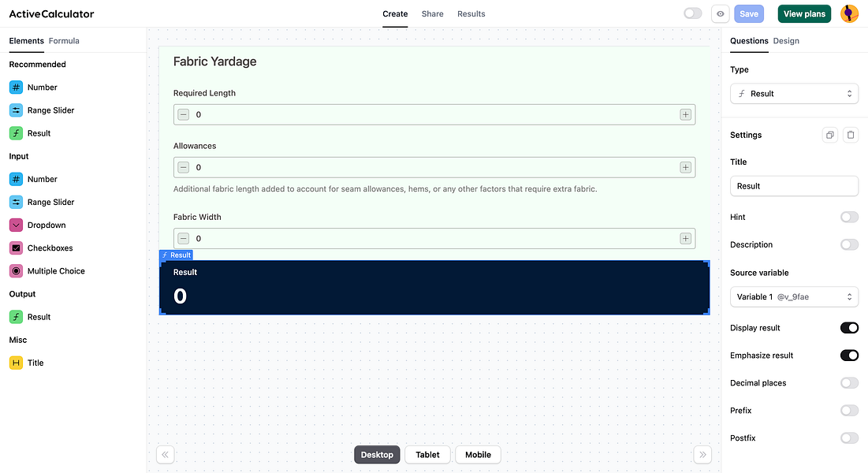Image resolution: width=868 pixels, height=473 pixels.
Task: Click the Dropdown element icon under Input
Action: click(16, 225)
